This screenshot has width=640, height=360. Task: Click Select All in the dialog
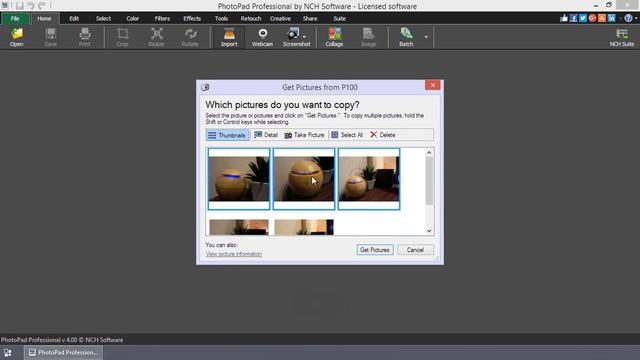click(347, 135)
